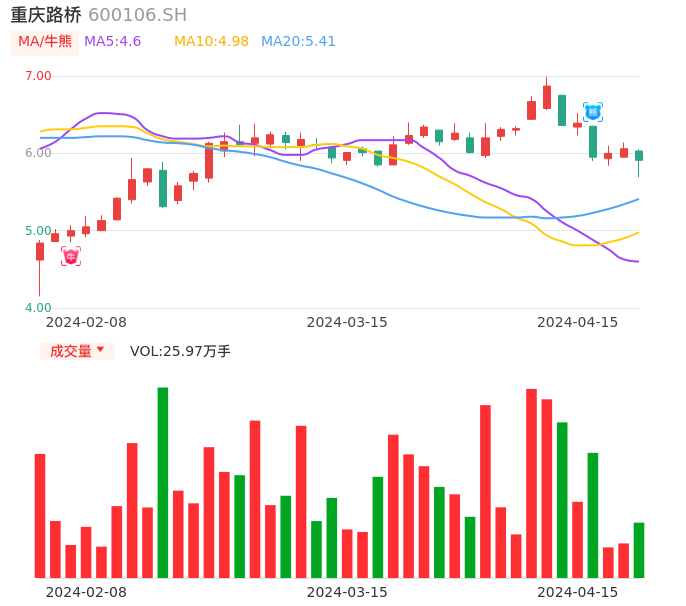Click the 2024-02-08 date under price chart
The image size is (686, 606).
pyautogui.click(x=86, y=322)
